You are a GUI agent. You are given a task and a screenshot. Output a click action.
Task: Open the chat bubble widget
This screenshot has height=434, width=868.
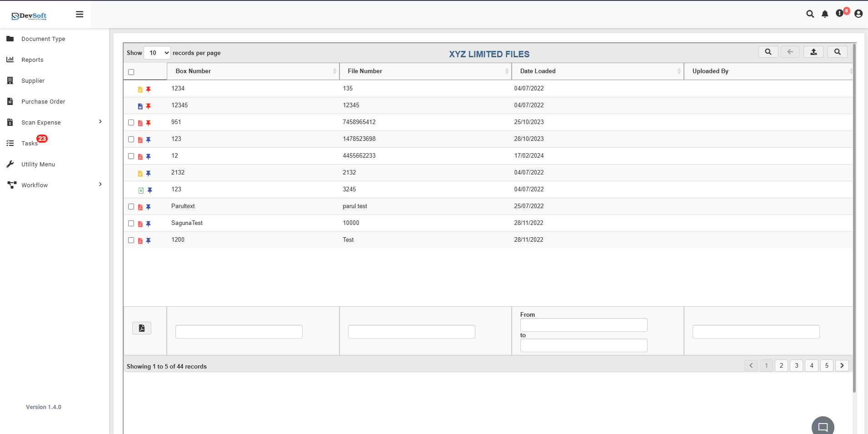(823, 427)
